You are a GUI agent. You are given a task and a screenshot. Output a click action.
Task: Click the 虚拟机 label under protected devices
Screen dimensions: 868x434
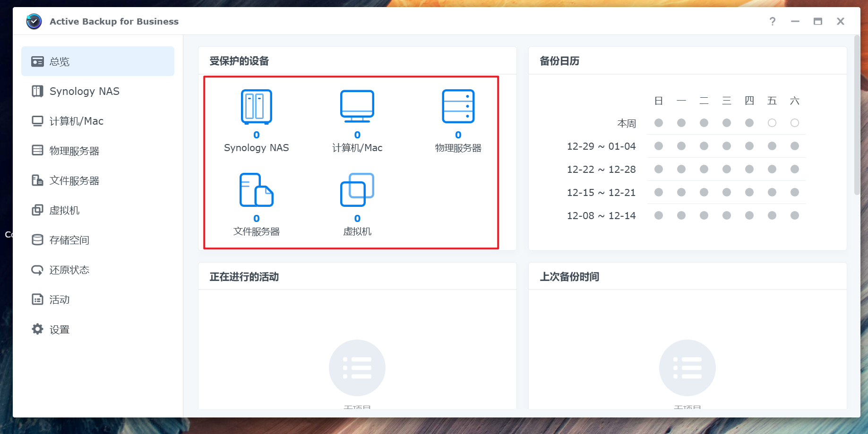357,231
